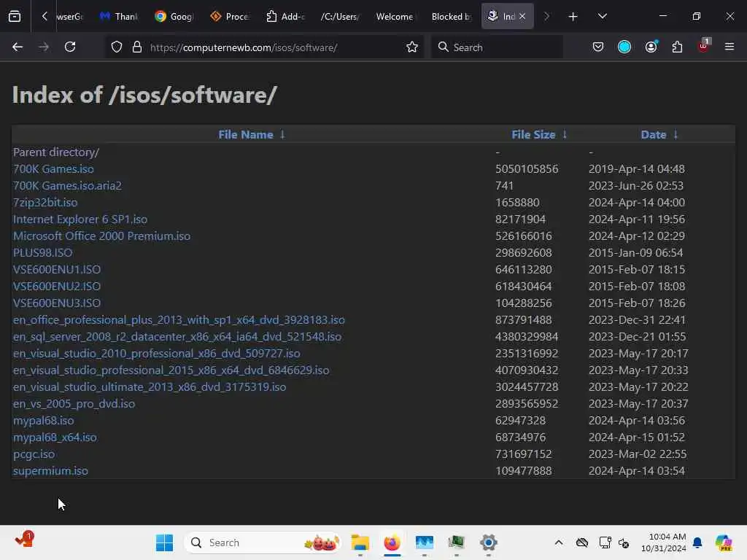
Task: Open the Save to Pocket icon
Action: click(598, 47)
